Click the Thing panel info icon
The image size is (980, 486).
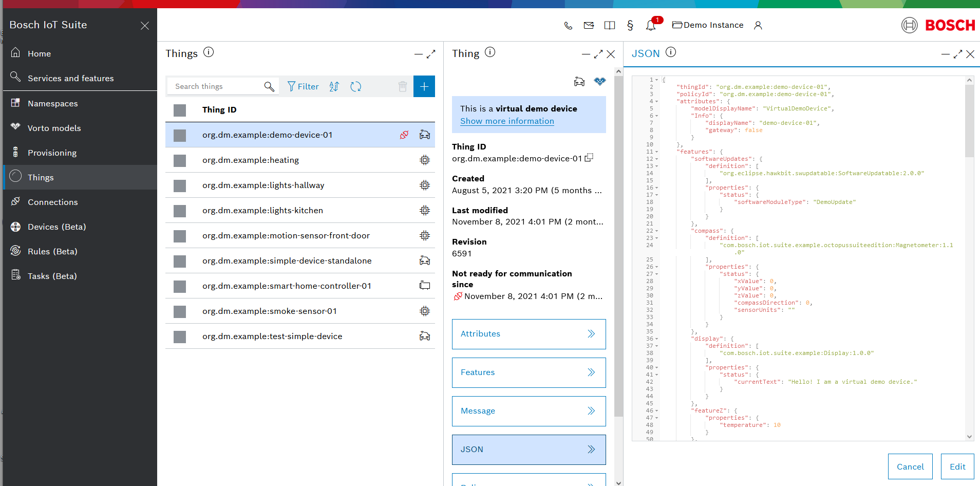(490, 52)
